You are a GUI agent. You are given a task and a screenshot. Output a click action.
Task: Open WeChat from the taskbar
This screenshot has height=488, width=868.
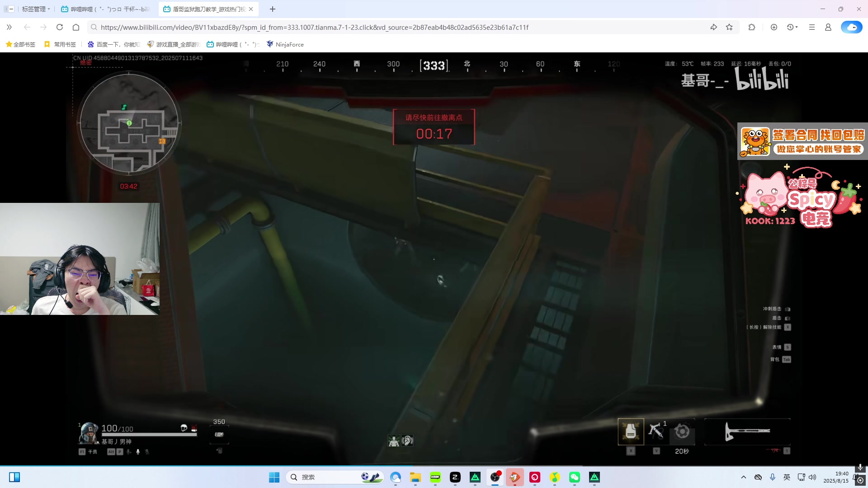coord(575,477)
